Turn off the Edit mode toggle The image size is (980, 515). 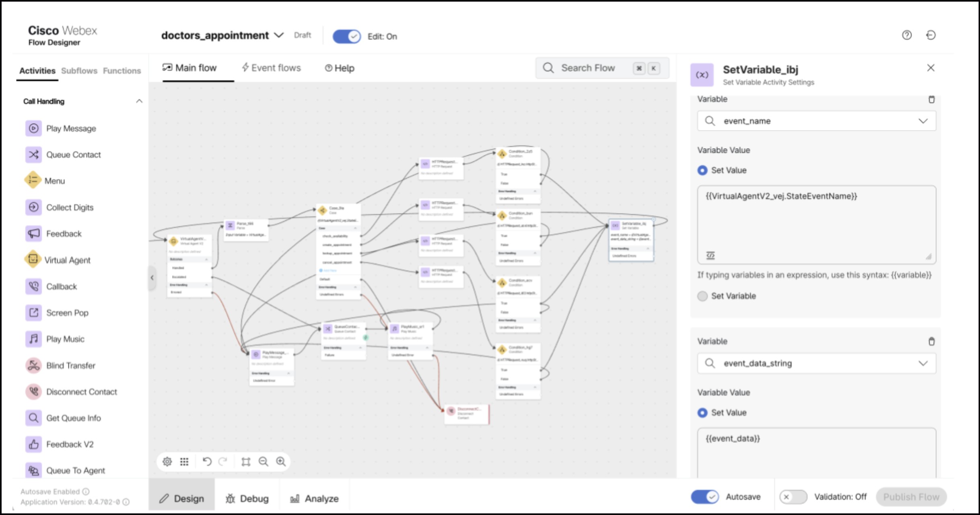[346, 37]
